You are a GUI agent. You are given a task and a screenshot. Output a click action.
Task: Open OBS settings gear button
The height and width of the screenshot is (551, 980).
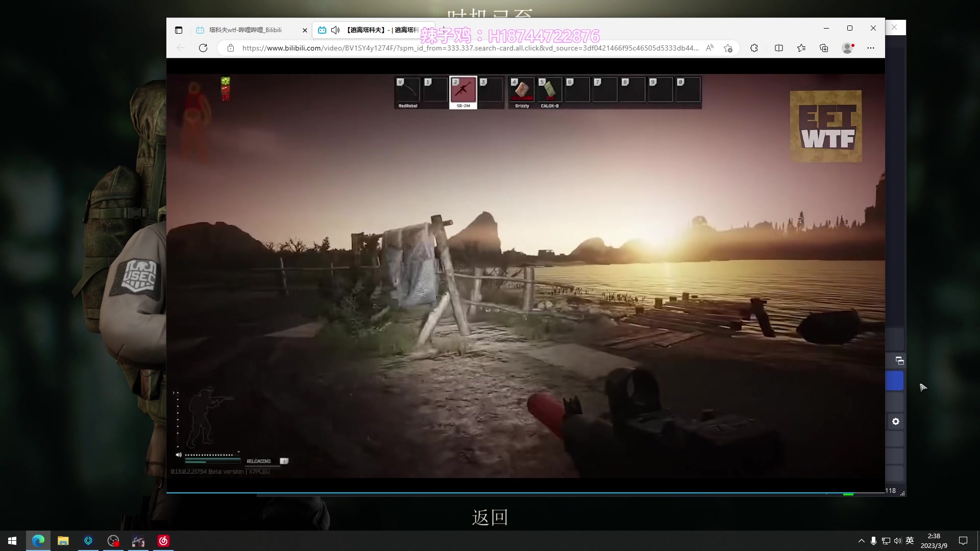896,421
